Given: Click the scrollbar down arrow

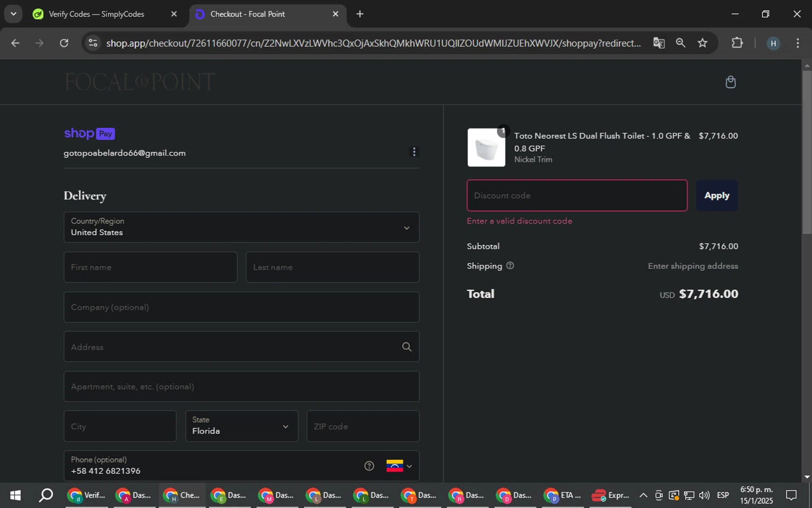Looking at the screenshot, I should click(807, 477).
